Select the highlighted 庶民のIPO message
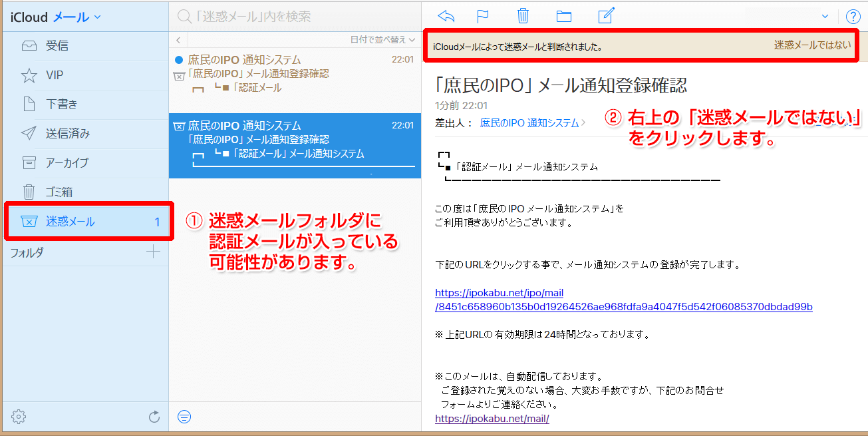 click(295, 145)
